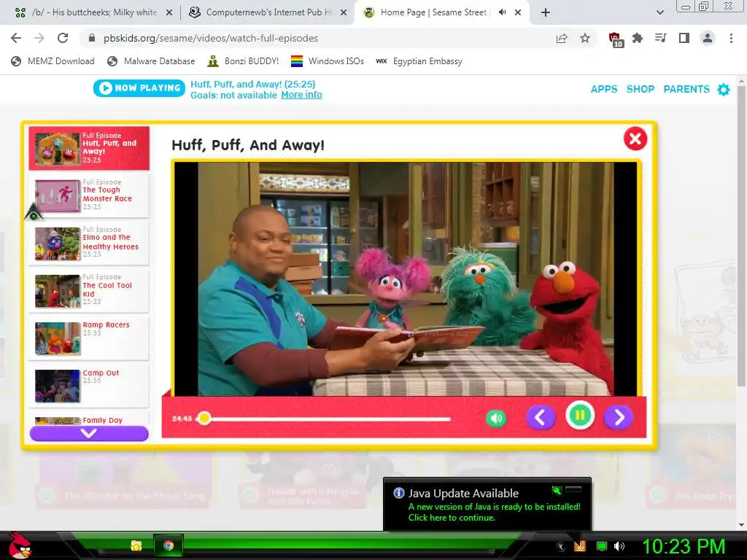Image resolution: width=747 pixels, height=560 pixels.
Task: Play the Ramp Racers video
Action: point(89,338)
